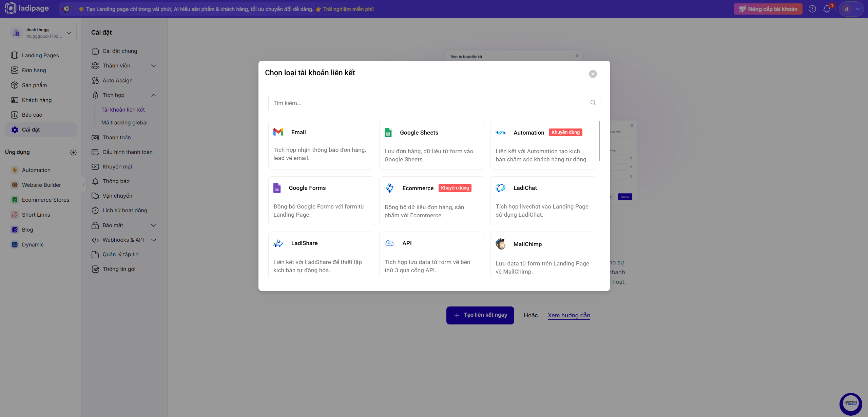Viewport: 868px width, 417px height.
Task: Close the Chọn loại tài khoản liên kết dialog
Action: [593, 74]
